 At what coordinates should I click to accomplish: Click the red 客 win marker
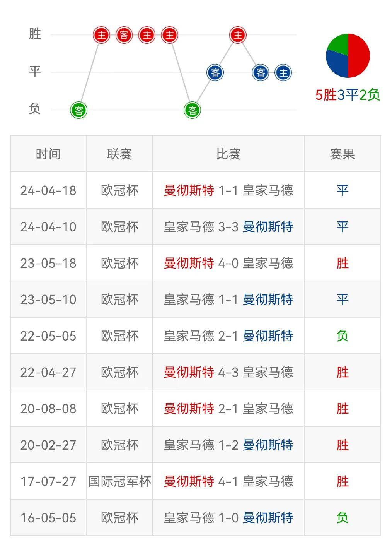point(124,35)
